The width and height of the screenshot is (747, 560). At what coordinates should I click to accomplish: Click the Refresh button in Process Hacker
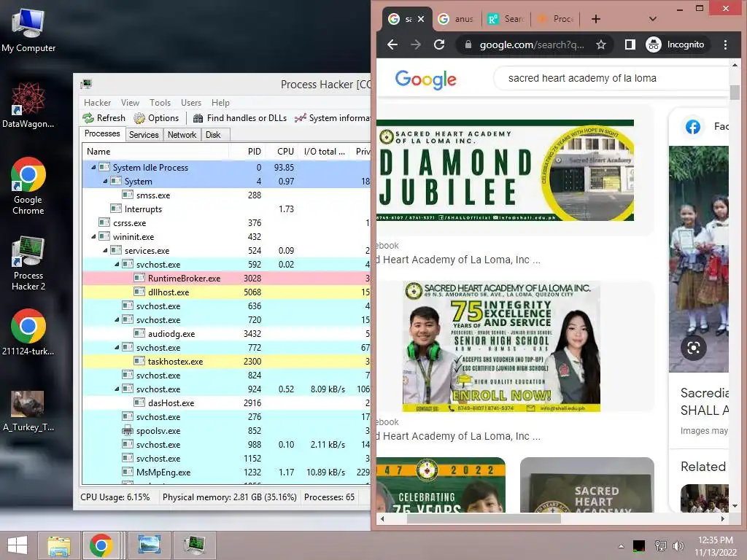pyautogui.click(x=104, y=118)
